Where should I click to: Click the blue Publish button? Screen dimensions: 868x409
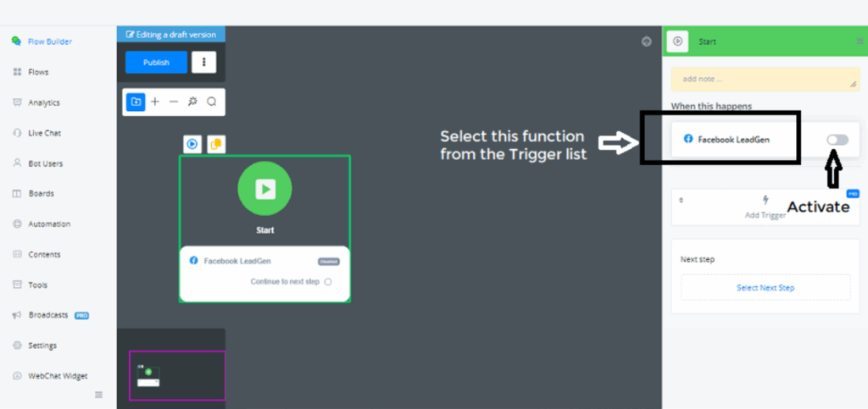pyautogui.click(x=156, y=62)
